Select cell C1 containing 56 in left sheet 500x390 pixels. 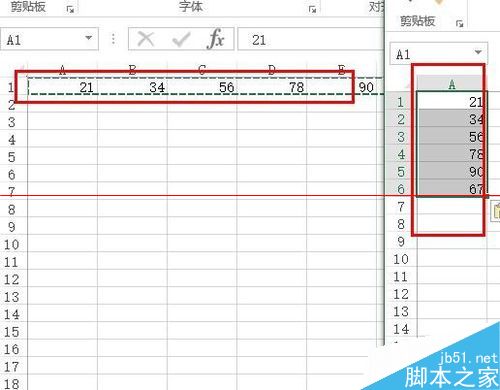pos(202,87)
